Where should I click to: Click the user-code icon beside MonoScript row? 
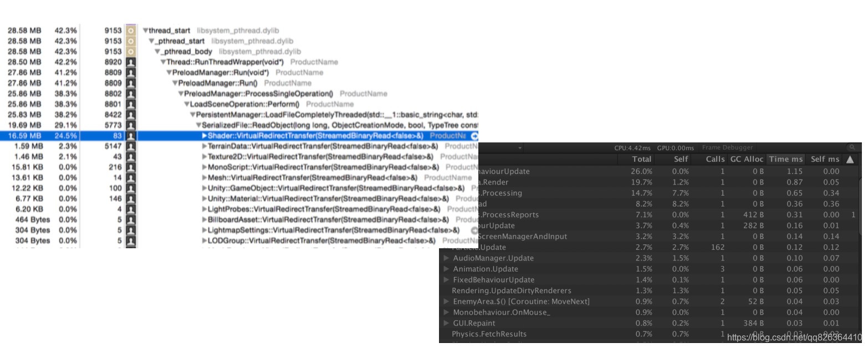pos(131,167)
